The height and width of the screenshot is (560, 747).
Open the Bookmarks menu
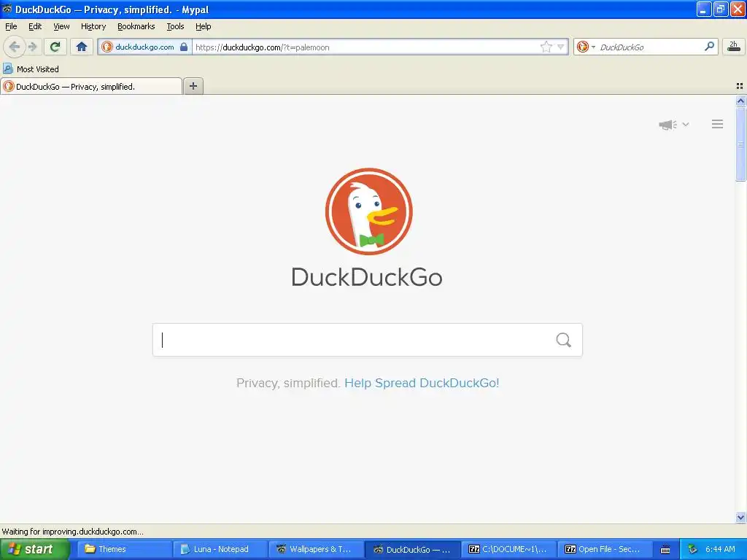(x=136, y=26)
